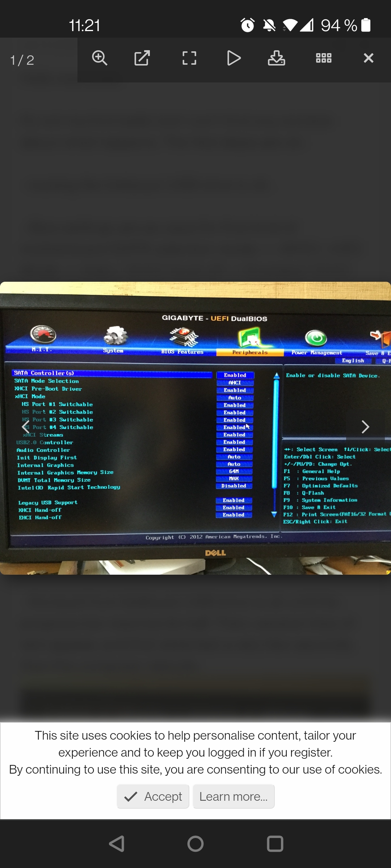Open image in new window icon

pos(142,58)
